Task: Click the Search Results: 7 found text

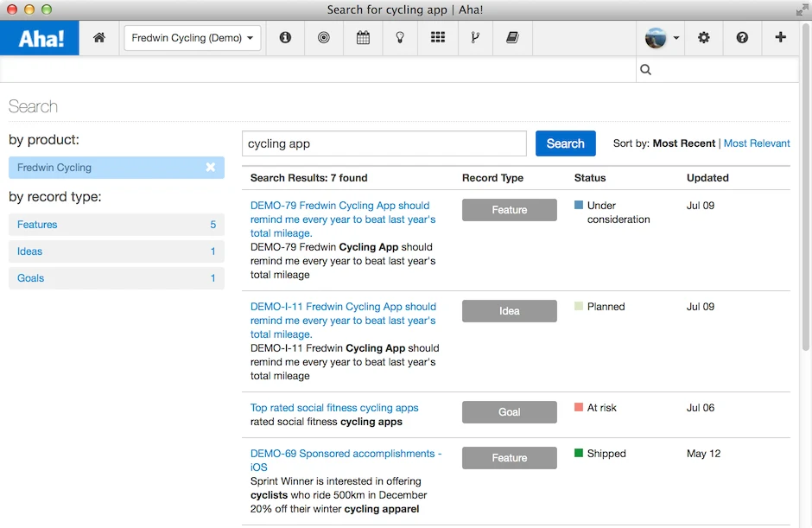Action: [x=308, y=178]
